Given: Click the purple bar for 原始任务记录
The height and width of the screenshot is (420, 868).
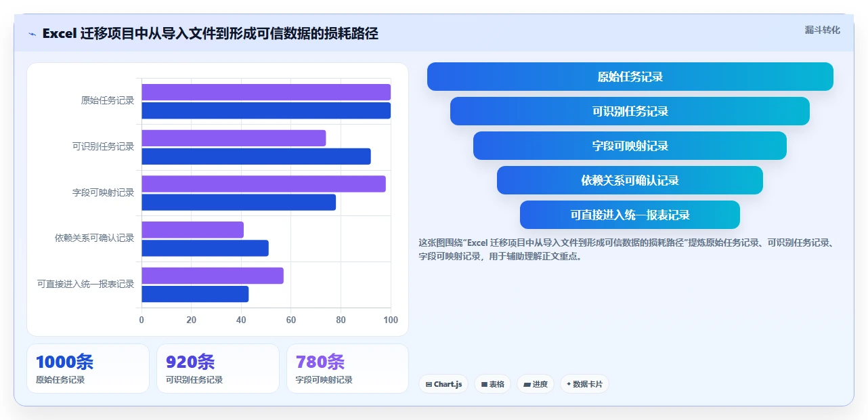Looking at the screenshot, I should [266, 92].
